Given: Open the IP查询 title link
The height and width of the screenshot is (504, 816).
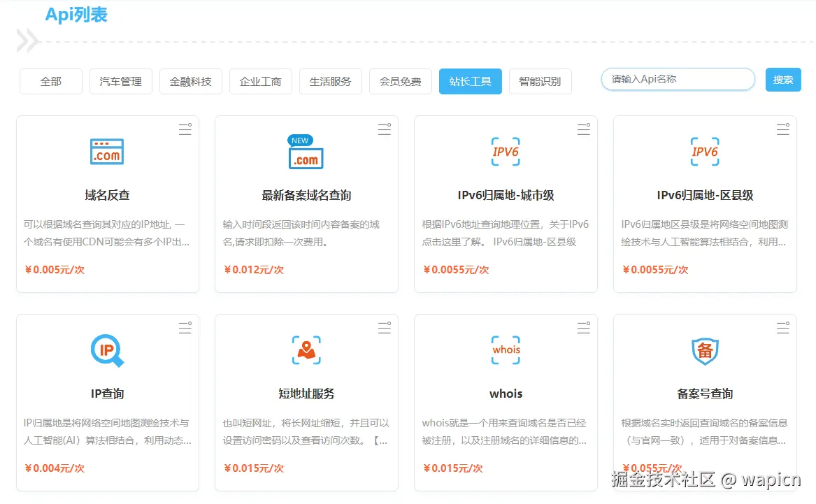Looking at the screenshot, I should (x=107, y=394).
